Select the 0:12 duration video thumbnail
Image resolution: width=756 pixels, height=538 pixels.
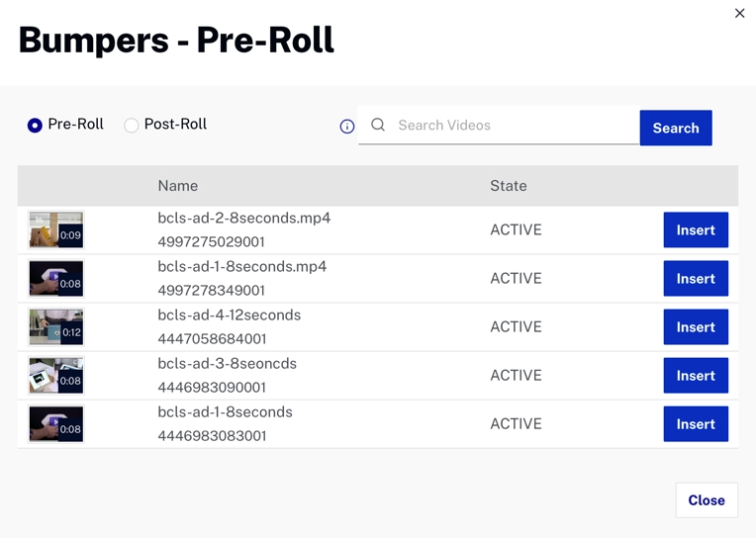[56, 327]
